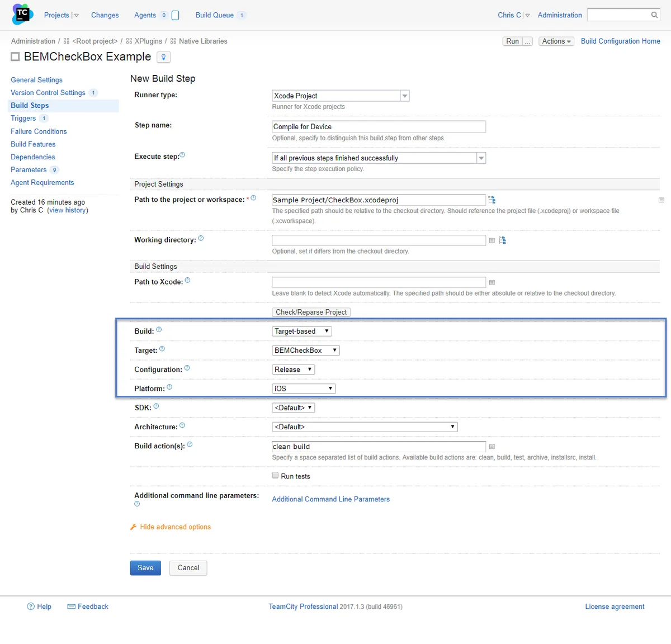Open file tree picker for project path
671x644 pixels.
tap(492, 200)
